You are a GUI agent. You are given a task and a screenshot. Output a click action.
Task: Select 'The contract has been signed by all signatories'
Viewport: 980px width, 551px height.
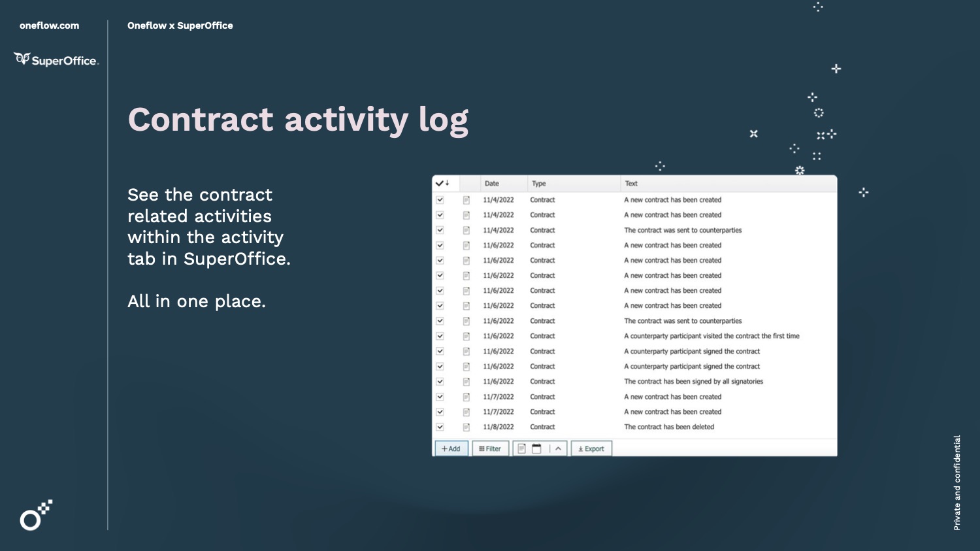[x=693, y=382]
